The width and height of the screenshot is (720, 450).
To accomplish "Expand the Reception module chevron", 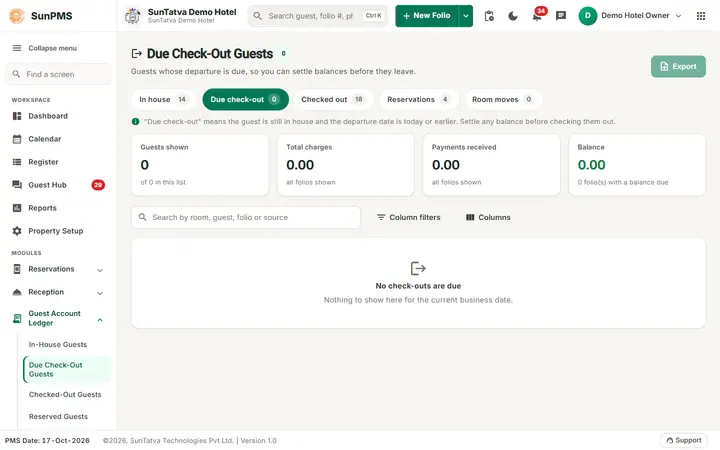I will [x=100, y=293].
